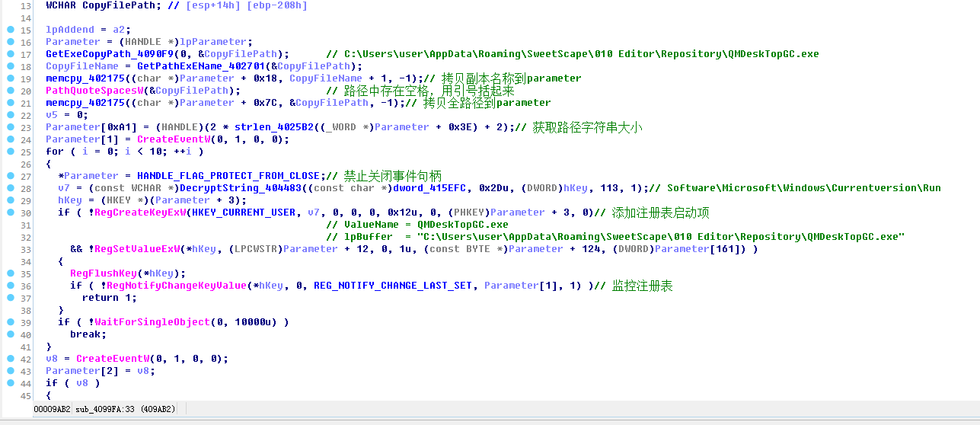
Task: Toggle breakpoint dot beside line 24
Action: [11, 139]
